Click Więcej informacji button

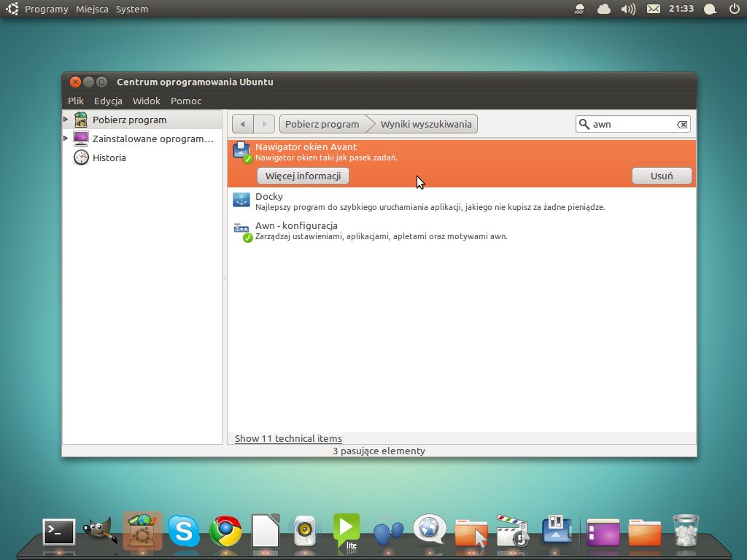303,176
